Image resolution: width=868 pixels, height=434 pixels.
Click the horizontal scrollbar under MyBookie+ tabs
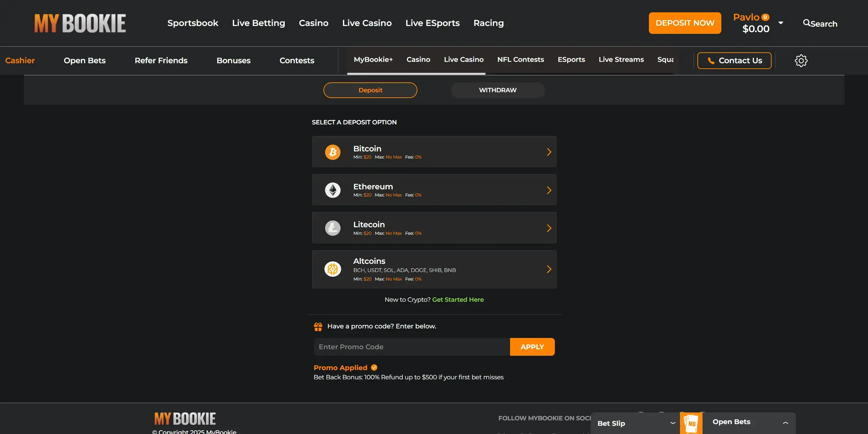pos(416,73)
